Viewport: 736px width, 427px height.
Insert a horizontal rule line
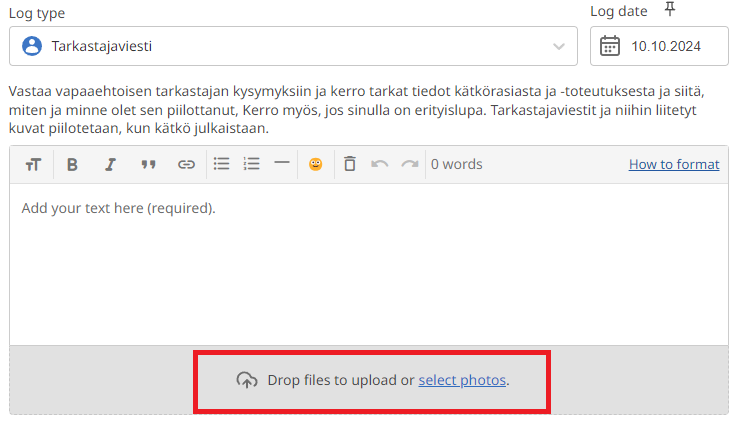282,164
